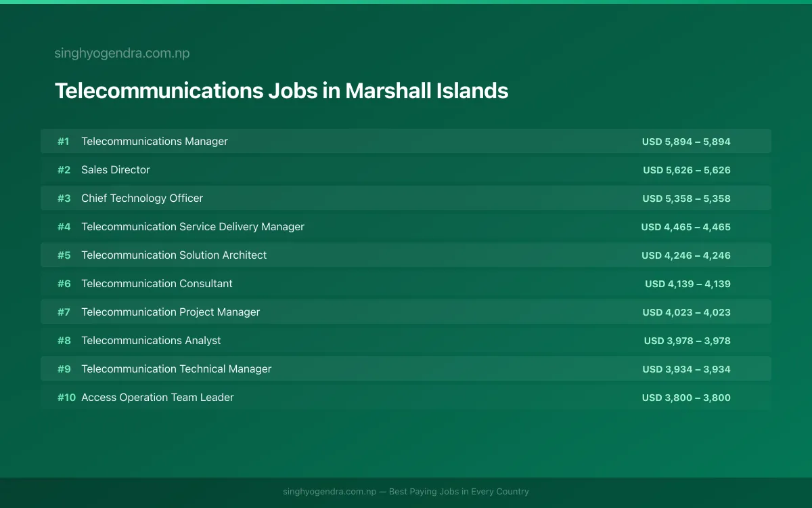Screen dimensions: 812x508
Task: Select Telecommunication Solution Architect title
Action: coord(174,255)
